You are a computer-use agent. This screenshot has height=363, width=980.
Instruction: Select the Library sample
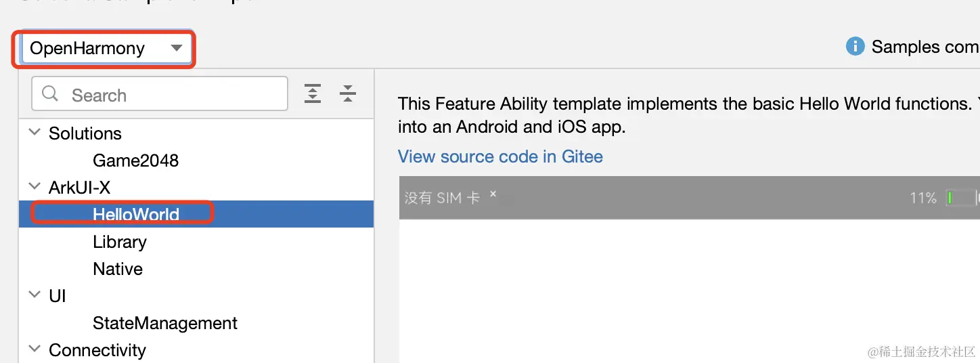[119, 242]
